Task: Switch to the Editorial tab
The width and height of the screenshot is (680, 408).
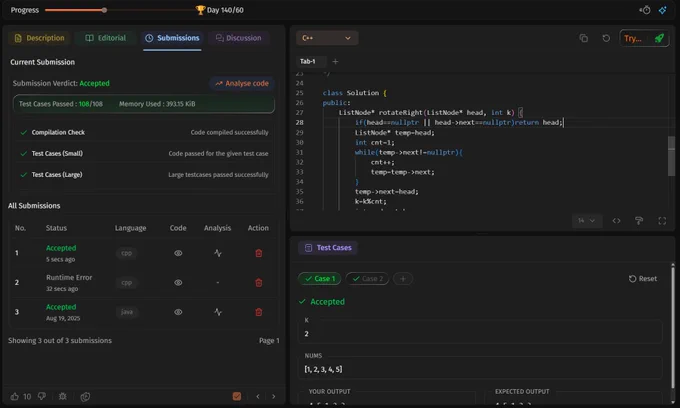Action: 105,38
